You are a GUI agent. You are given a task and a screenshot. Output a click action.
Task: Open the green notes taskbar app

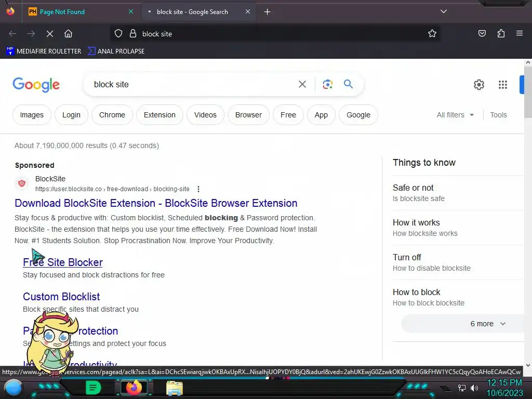(x=93, y=388)
